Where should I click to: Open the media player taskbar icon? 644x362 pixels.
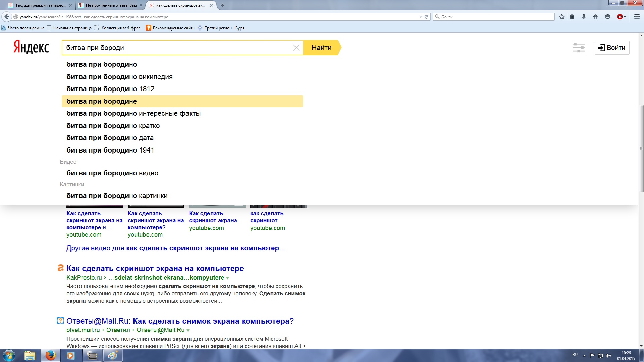(x=71, y=355)
